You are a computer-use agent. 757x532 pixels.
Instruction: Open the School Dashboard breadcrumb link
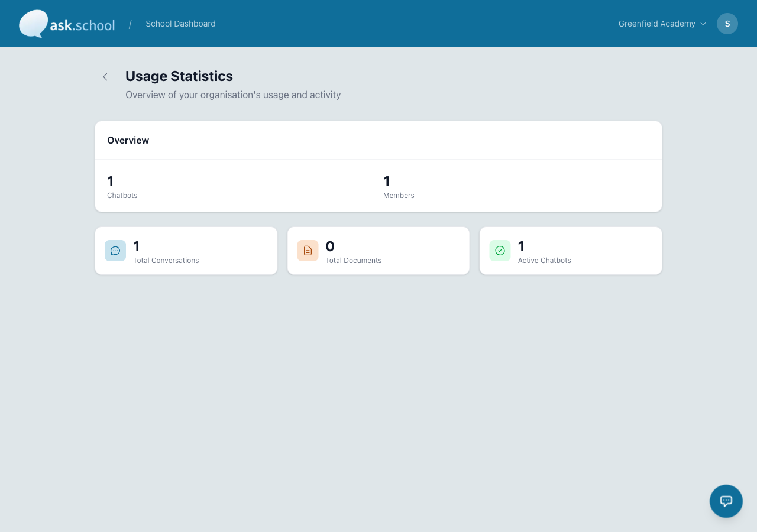[180, 24]
